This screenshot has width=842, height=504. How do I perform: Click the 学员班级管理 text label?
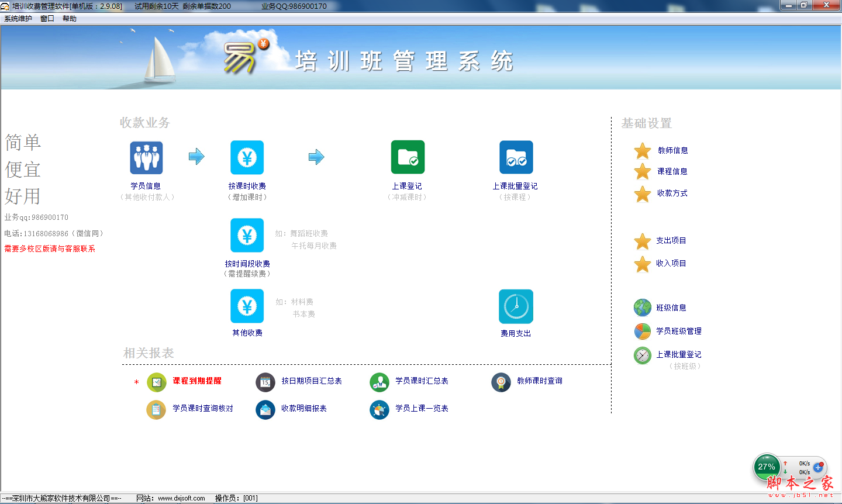(x=679, y=331)
